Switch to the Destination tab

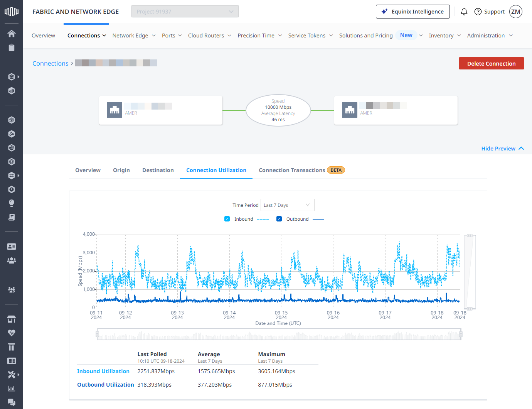click(x=158, y=170)
